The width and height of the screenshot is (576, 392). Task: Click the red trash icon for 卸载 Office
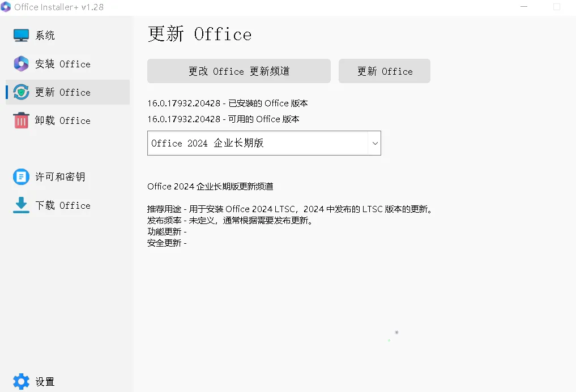coord(21,120)
